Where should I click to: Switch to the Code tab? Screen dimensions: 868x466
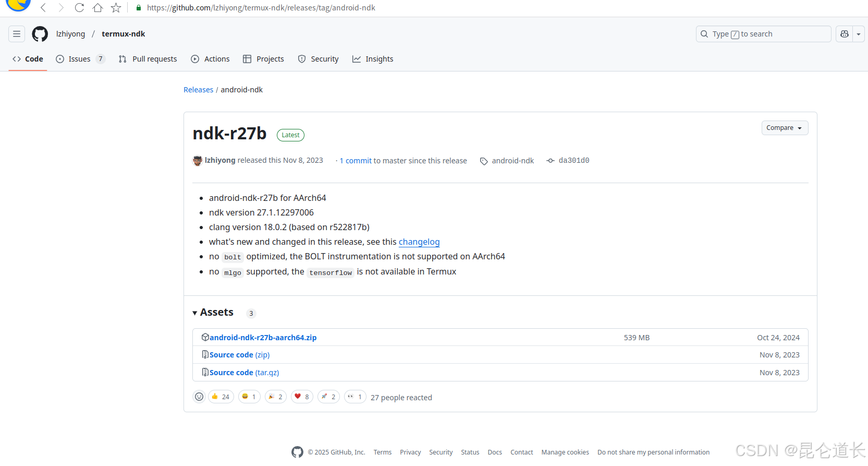[x=28, y=59]
